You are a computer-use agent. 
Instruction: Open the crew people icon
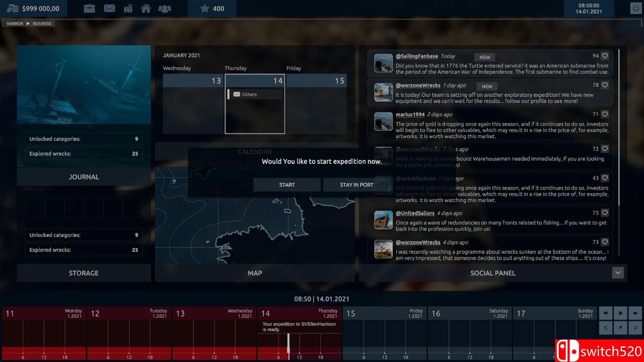coord(165,8)
